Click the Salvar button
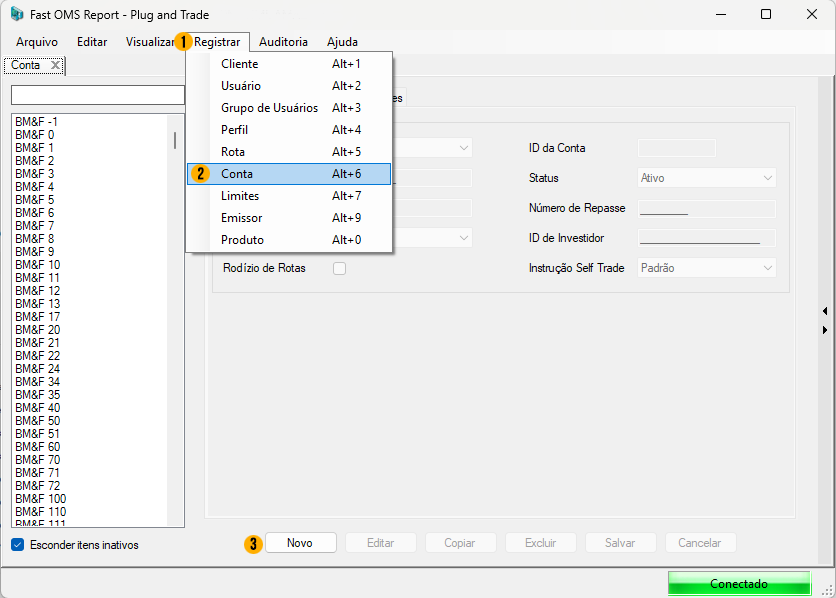The width and height of the screenshot is (836, 598). [621, 543]
